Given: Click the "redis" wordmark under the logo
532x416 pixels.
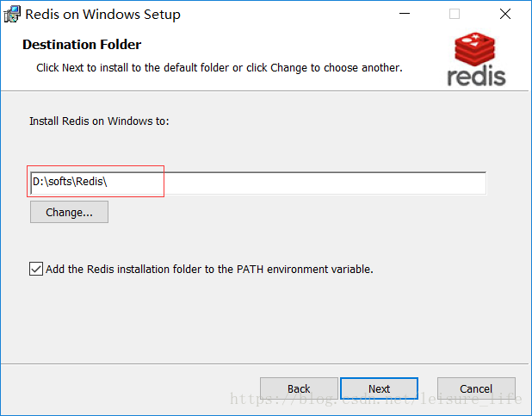Looking at the screenshot, I should pyautogui.click(x=477, y=76).
